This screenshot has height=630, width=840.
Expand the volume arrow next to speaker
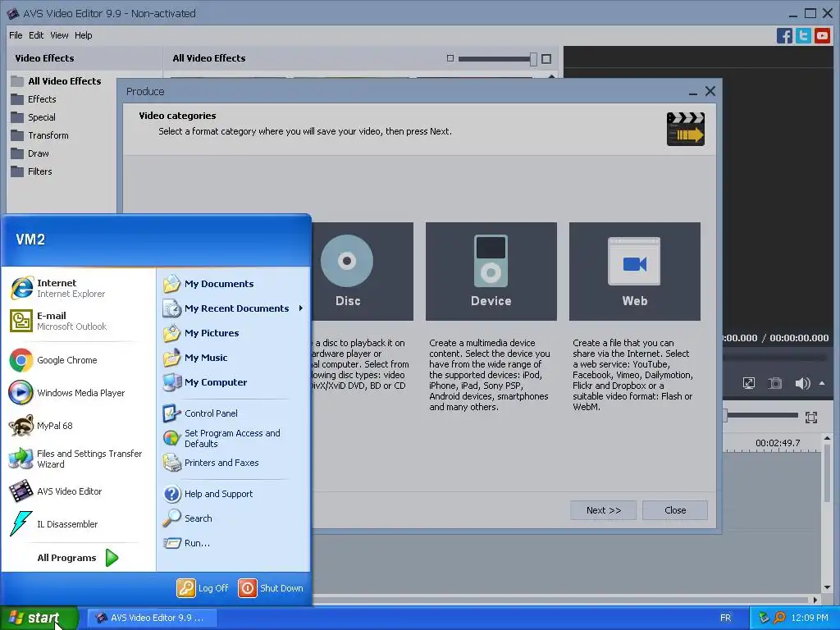822,383
